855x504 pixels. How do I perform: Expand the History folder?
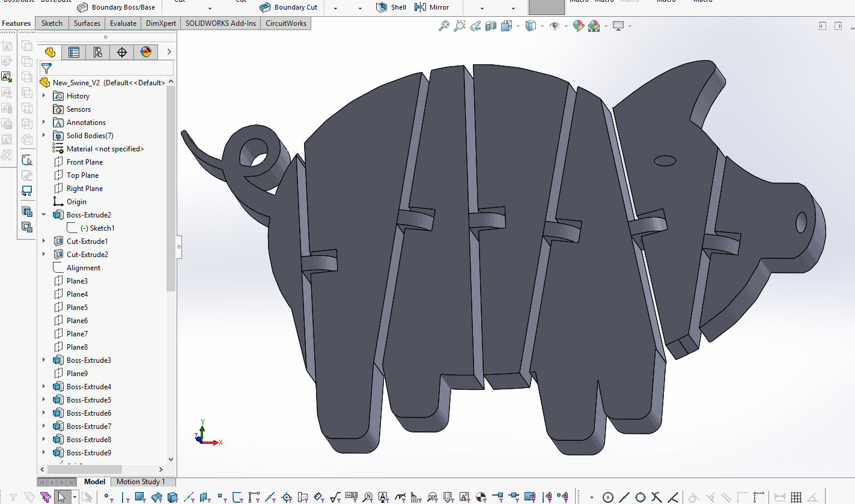(44, 96)
